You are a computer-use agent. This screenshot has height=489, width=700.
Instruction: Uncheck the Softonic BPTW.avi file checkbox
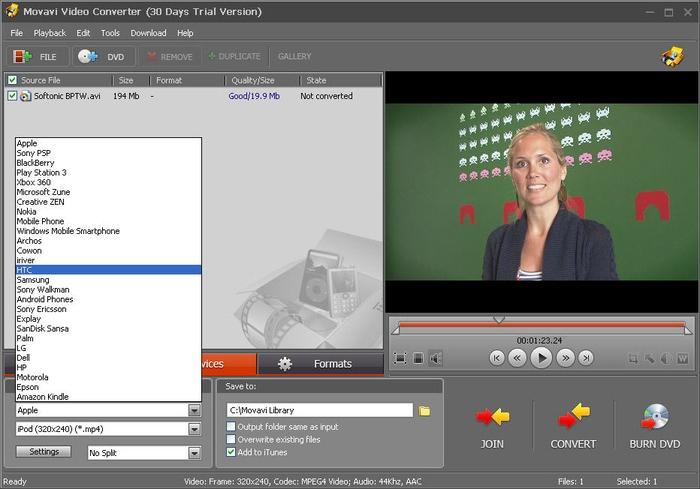[x=12, y=96]
